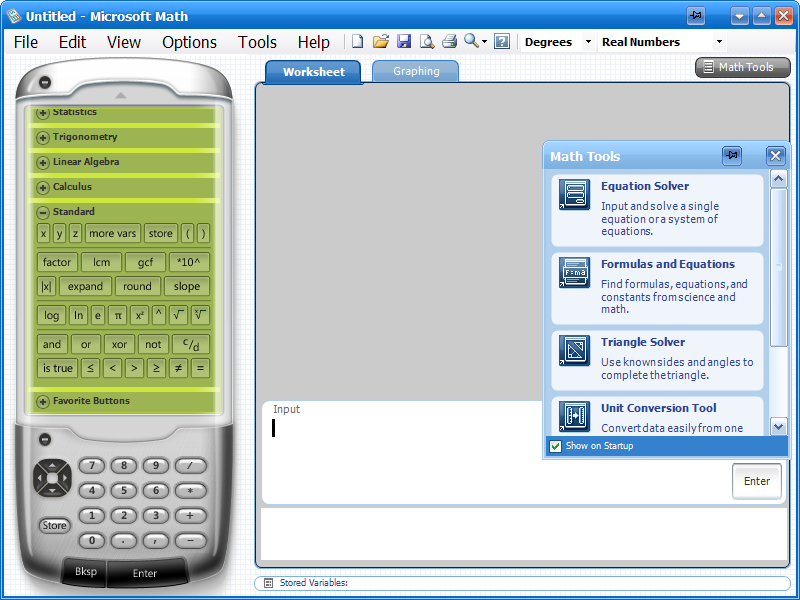Viewport: 800px width, 600px height.
Task: Click the expand function button
Action: pos(85,286)
